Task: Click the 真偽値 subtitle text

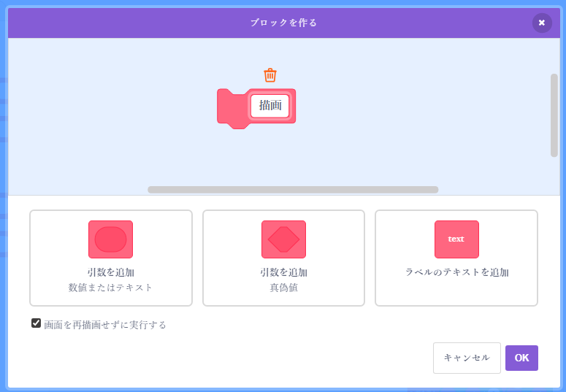Action: [283, 288]
